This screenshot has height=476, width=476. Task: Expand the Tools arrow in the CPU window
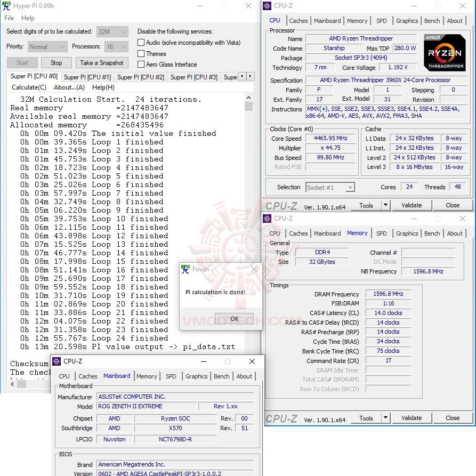tap(385, 205)
